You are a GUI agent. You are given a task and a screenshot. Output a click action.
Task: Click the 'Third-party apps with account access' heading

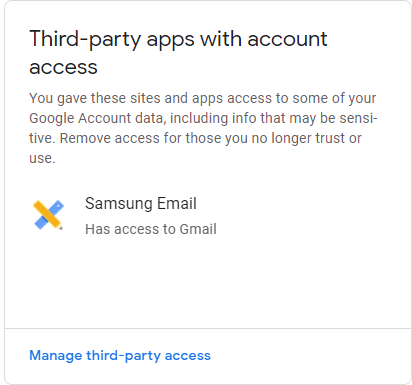pos(178,53)
